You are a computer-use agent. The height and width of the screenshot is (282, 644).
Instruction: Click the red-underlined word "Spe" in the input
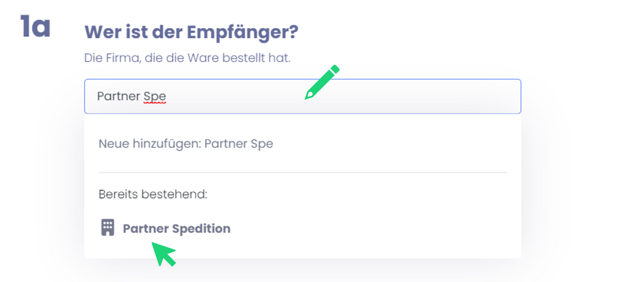coord(155,96)
